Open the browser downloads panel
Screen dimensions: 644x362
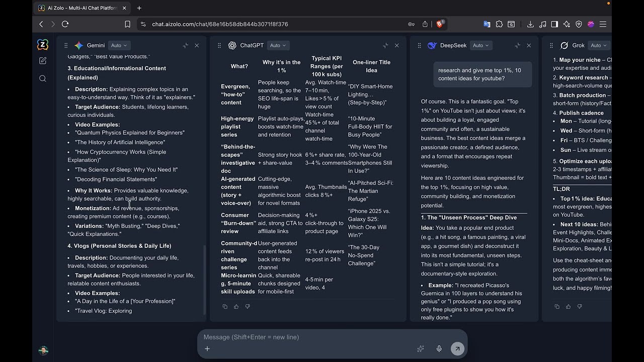tap(530, 24)
